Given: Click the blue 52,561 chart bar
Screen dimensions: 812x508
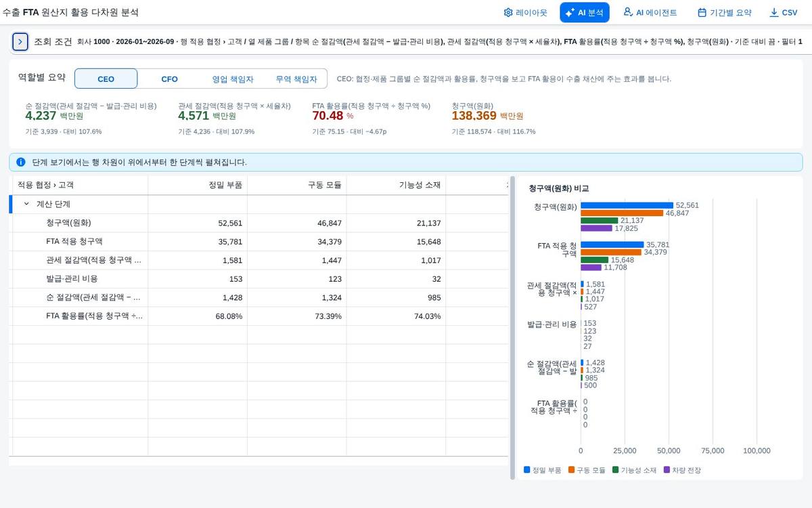Looking at the screenshot, I should tap(627, 205).
